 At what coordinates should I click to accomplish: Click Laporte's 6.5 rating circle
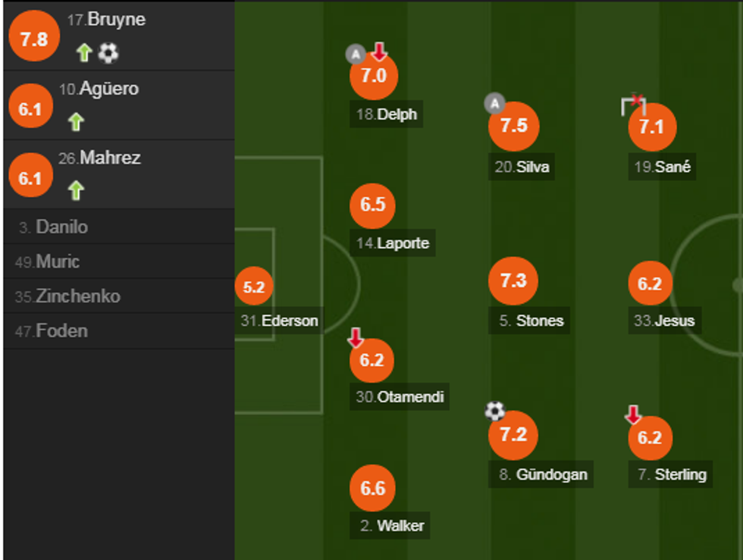point(371,205)
